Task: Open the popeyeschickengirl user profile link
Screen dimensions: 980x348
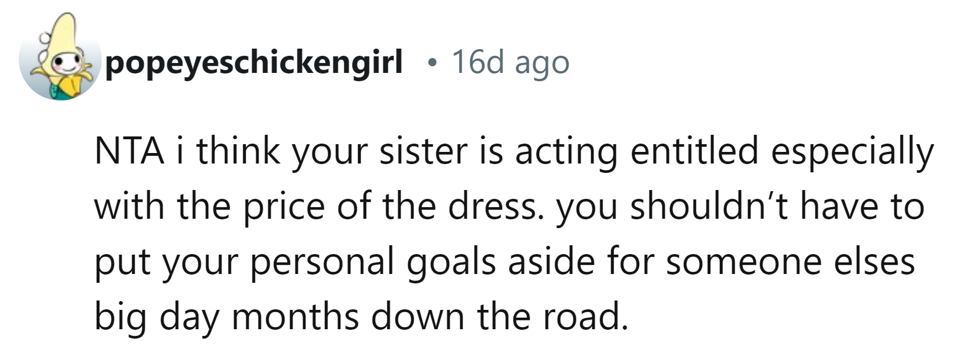Action: point(254,62)
